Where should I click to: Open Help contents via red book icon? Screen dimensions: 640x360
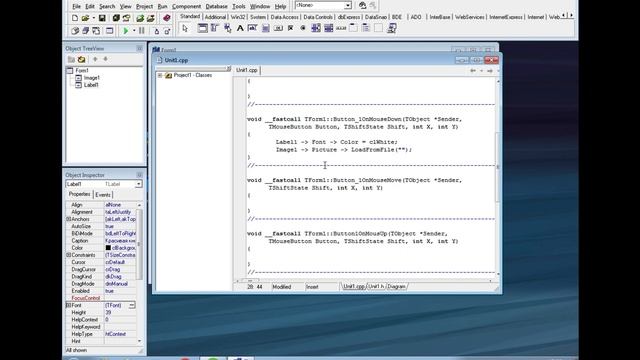tap(167, 18)
